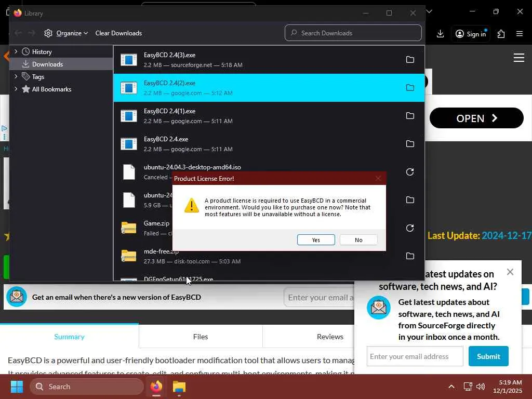The width and height of the screenshot is (532, 399).
Task: Click the Game.zip archive icon
Action: [x=129, y=228]
